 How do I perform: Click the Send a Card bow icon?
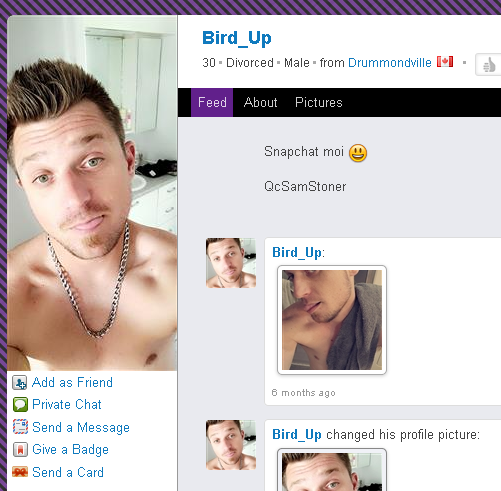click(20, 472)
